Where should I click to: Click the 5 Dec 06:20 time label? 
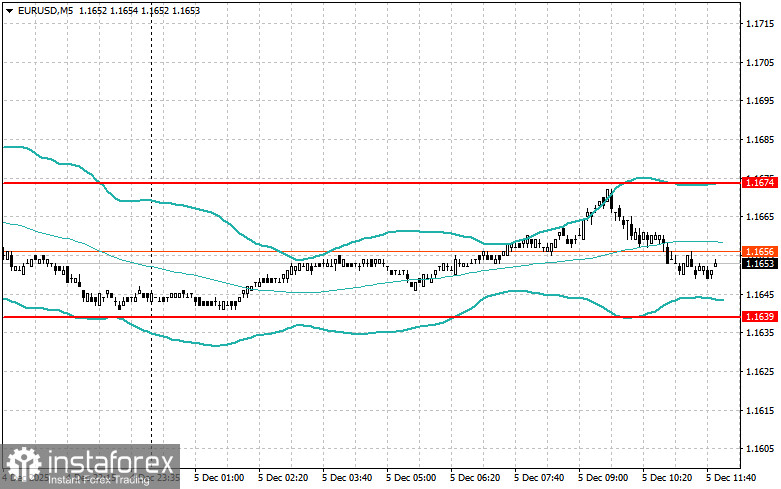tap(475, 478)
